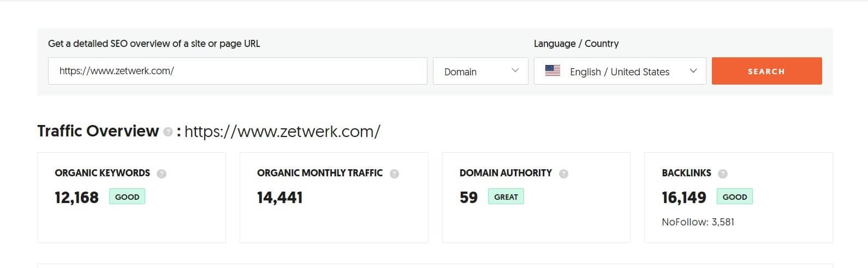Screen dimensions: 868x268
Task: Click the GOOD badge beside Backlinks count
Action: pos(735,196)
